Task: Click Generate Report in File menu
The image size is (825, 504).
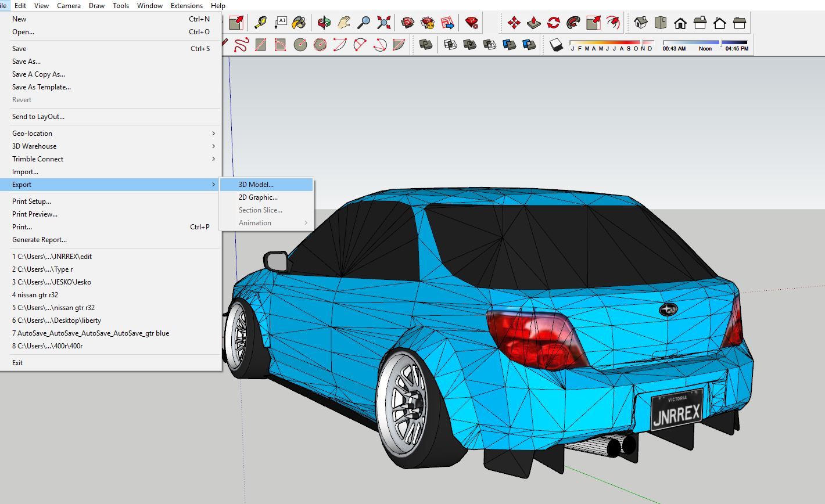Action: click(40, 239)
